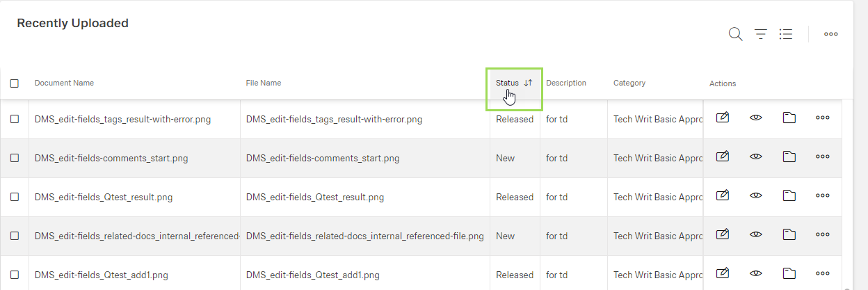Image resolution: width=868 pixels, height=290 pixels.
Task: Edit the DMS_edit-fields_Qtest_result.png row
Action: [723, 196]
